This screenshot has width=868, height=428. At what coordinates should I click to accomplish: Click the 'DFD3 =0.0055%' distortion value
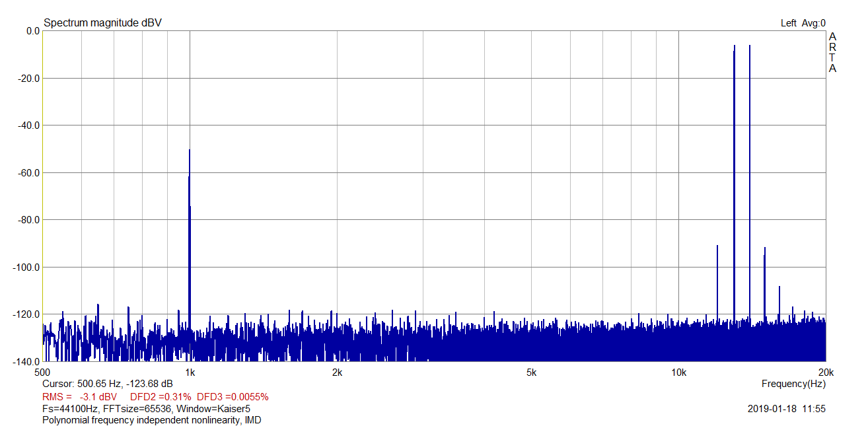coord(233,397)
